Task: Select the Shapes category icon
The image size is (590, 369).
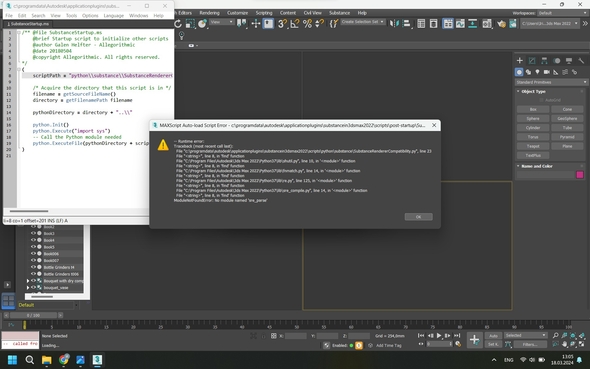Action: pyautogui.click(x=528, y=72)
